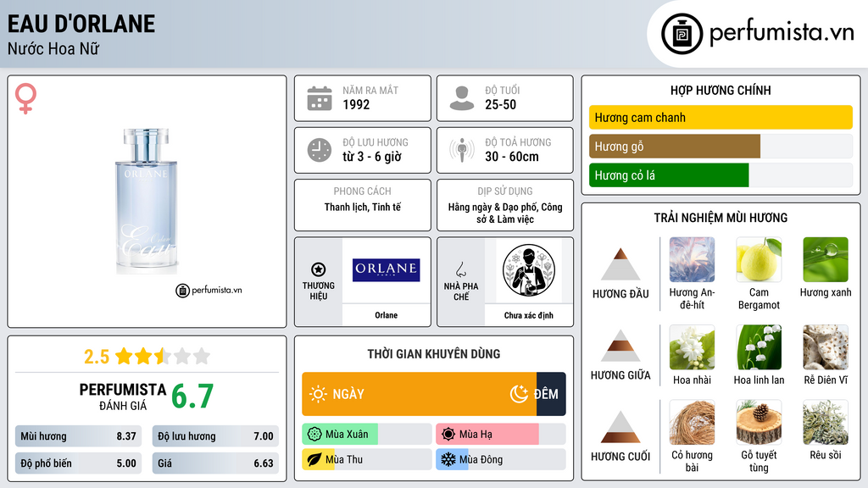Click the calendar icon beside Năm ra mắt
868x488 pixels.
[x=320, y=98]
